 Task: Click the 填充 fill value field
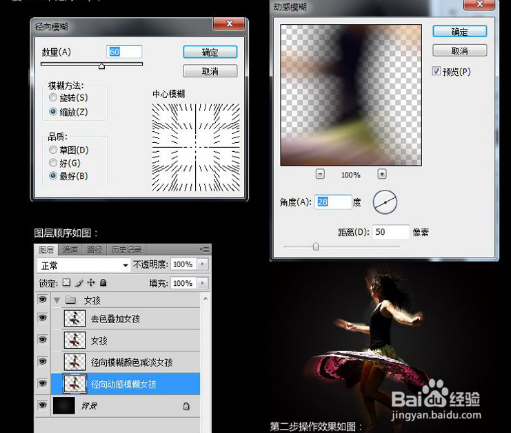[183, 283]
